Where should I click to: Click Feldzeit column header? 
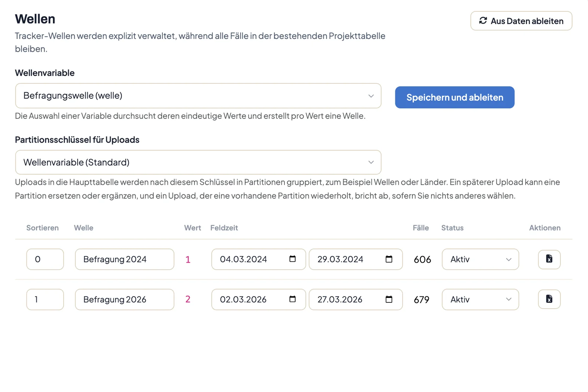(224, 228)
